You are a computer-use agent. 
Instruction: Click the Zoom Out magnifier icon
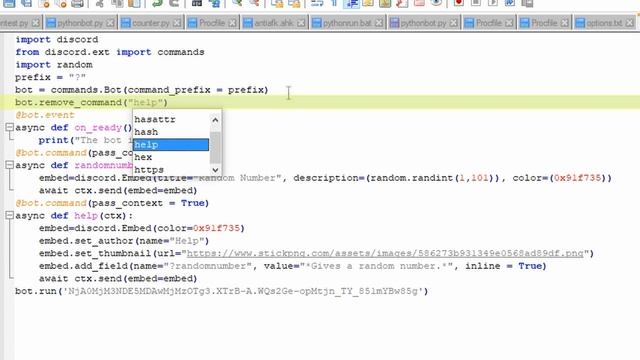(254, 3)
